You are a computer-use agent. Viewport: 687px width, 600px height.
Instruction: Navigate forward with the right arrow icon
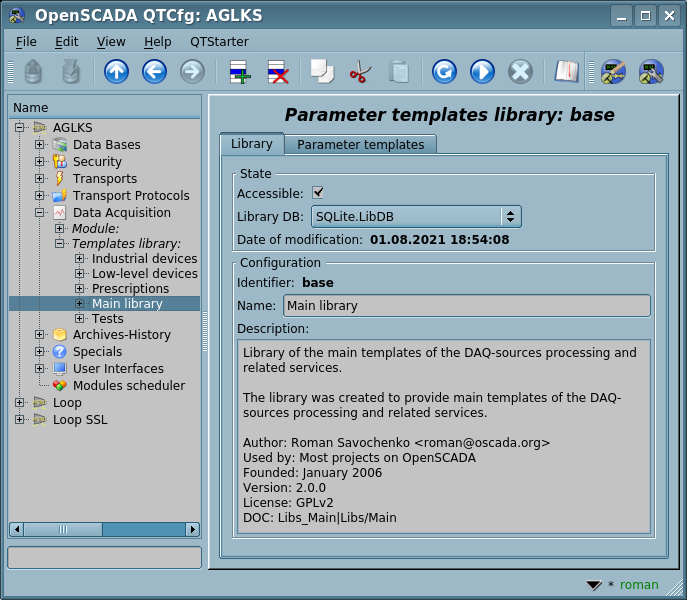coord(192,72)
